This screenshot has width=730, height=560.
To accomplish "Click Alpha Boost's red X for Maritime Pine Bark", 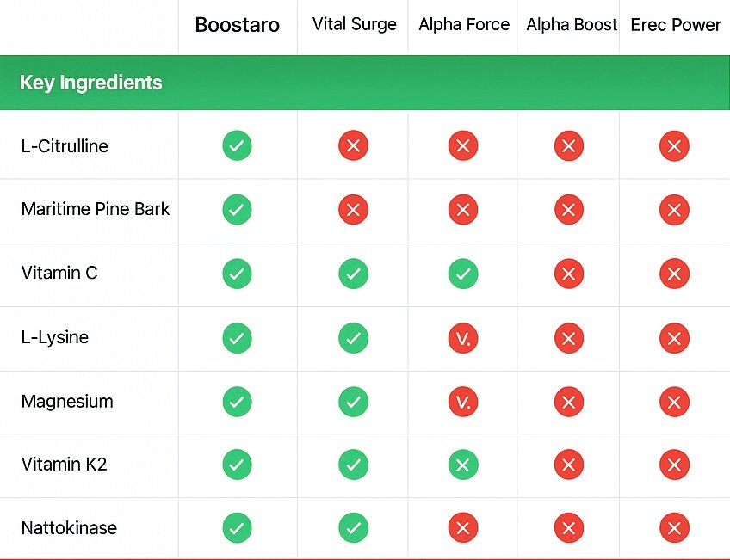I will [x=568, y=210].
